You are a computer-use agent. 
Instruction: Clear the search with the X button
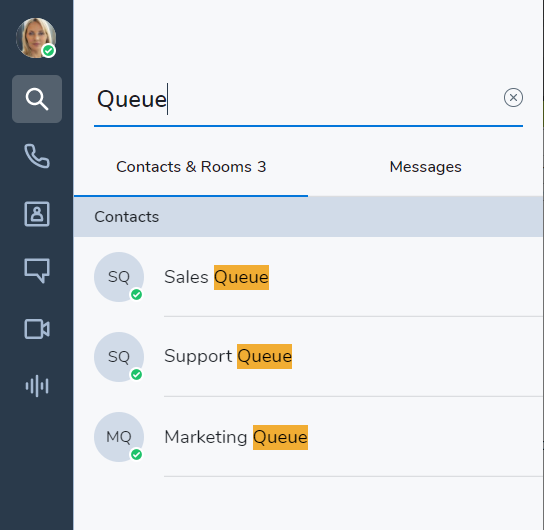pos(513,97)
